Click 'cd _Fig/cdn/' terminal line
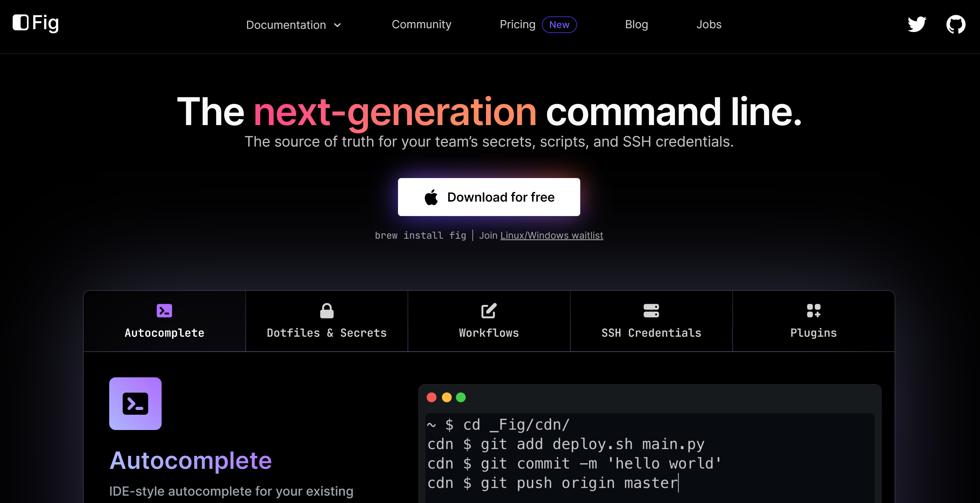This screenshot has height=503, width=980. pos(498,425)
